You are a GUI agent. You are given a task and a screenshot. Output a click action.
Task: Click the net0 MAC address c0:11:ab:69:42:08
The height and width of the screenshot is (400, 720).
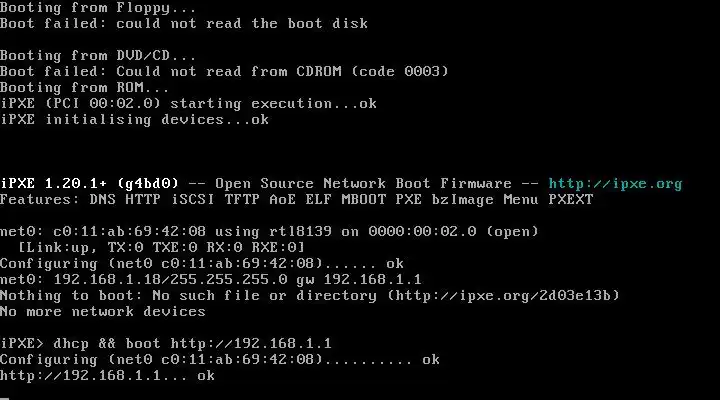tap(129, 231)
